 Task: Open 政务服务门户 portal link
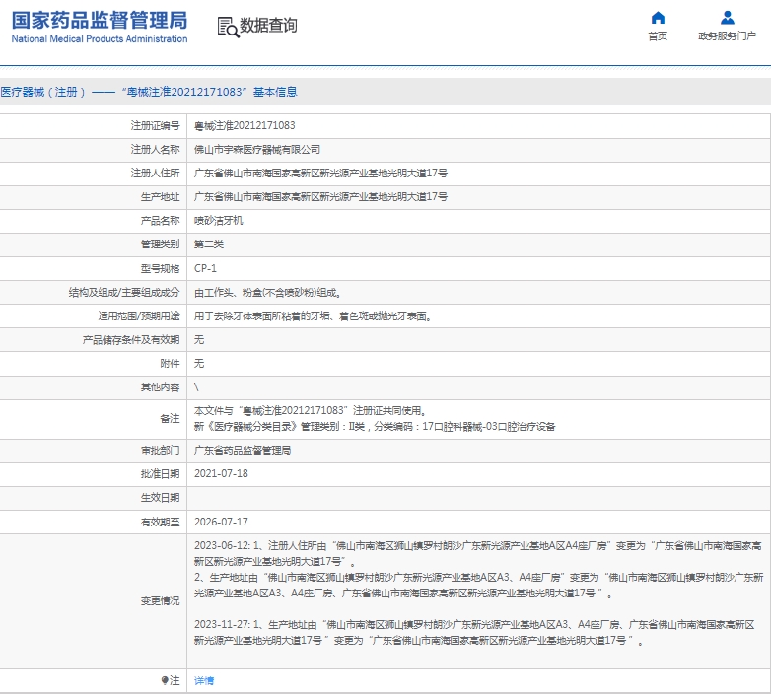(x=727, y=35)
